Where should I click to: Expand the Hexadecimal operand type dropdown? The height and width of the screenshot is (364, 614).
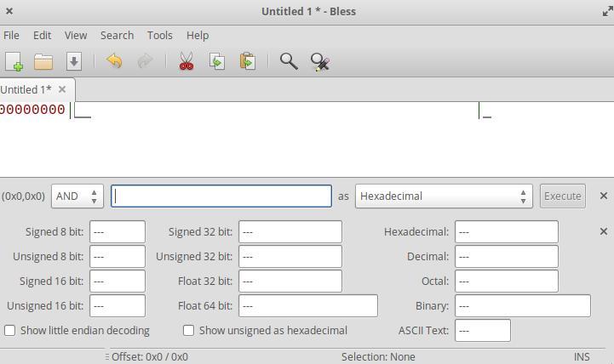(443, 196)
